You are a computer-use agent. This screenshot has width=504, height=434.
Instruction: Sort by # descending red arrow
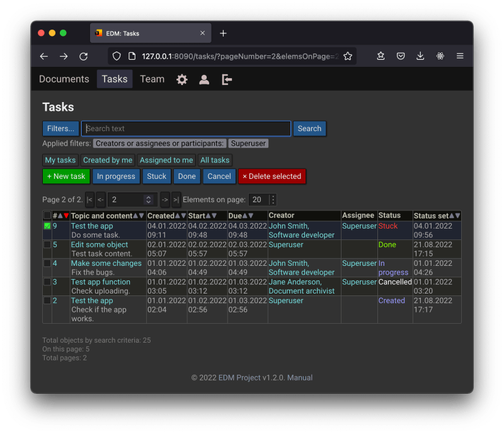(66, 215)
